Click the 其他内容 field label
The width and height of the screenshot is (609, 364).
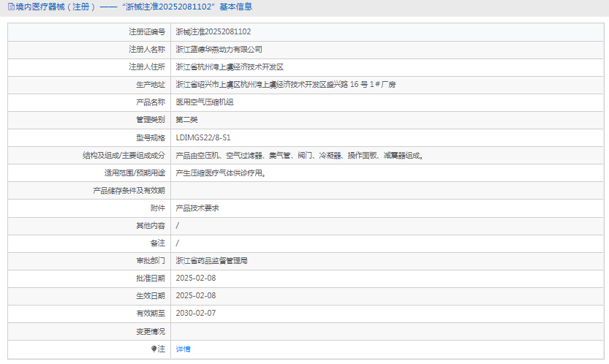151,226
